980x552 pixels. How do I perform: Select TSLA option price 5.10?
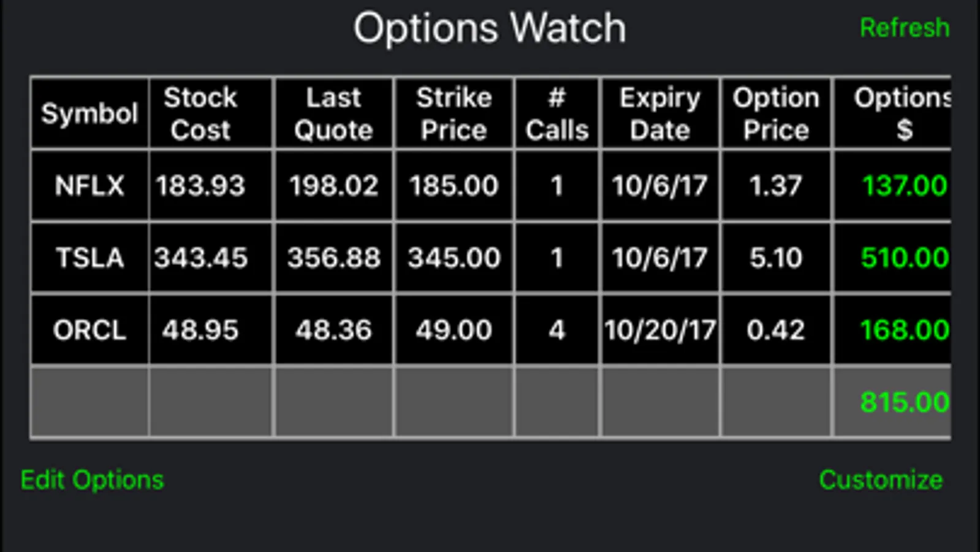[776, 258]
